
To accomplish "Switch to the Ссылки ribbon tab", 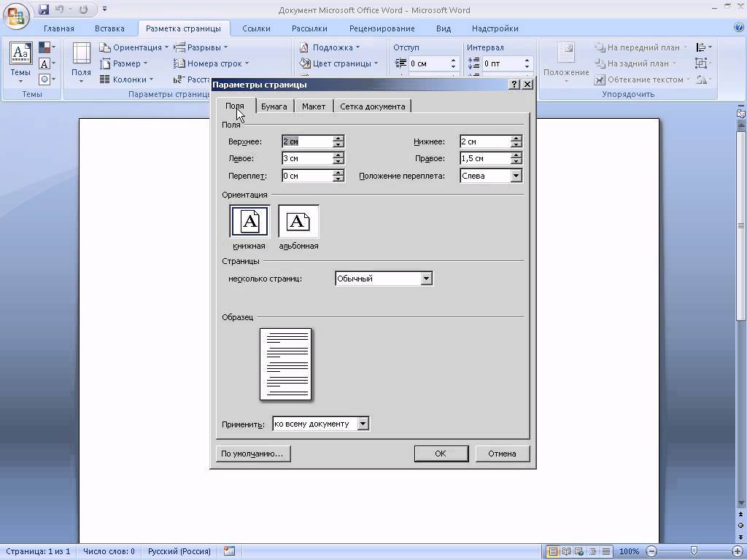I will [256, 28].
